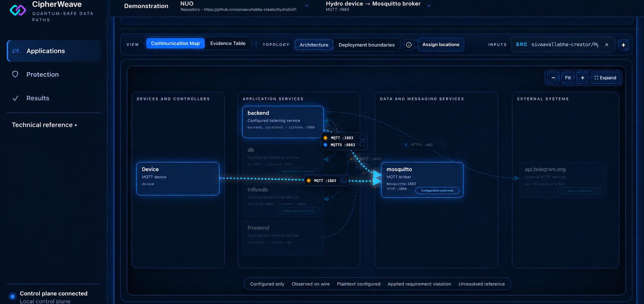The image size is (644, 304).
Task: Open the NUO repository dropdown
Action: (x=307, y=6)
